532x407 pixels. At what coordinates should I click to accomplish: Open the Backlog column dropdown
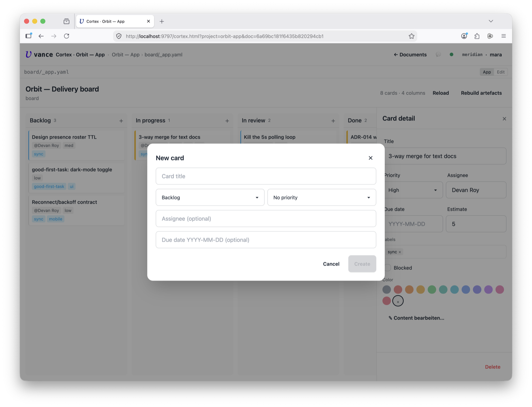pyautogui.click(x=210, y=198)
